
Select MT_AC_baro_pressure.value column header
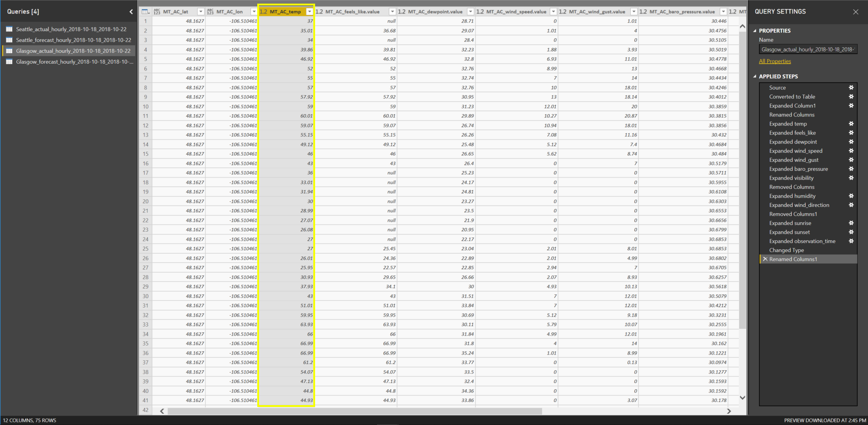(682, 12)
